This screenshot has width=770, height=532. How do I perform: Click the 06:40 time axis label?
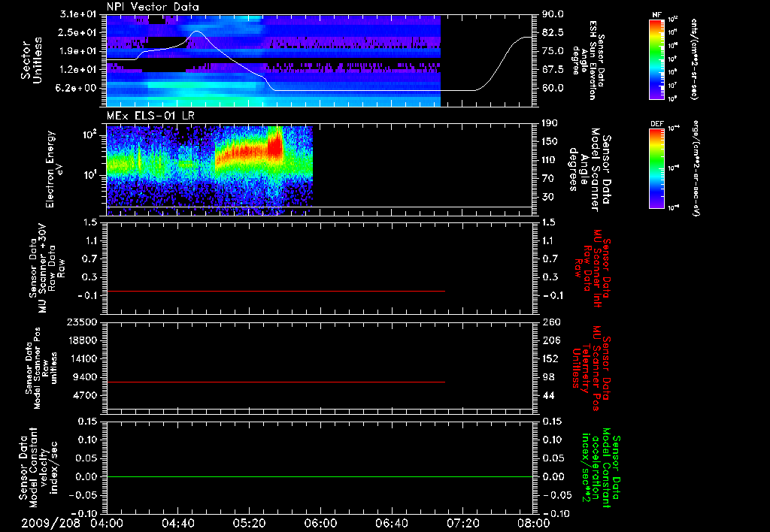(391, 523)
